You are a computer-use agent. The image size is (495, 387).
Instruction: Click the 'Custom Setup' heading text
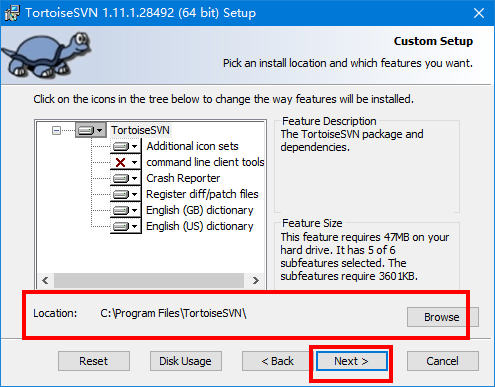point(433,41)
